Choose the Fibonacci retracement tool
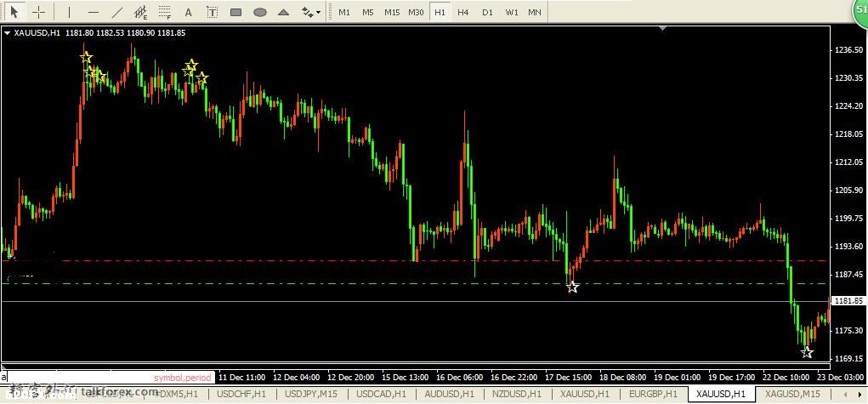The height and width of the screenshot is (404, 868). [x=164, y=12]
